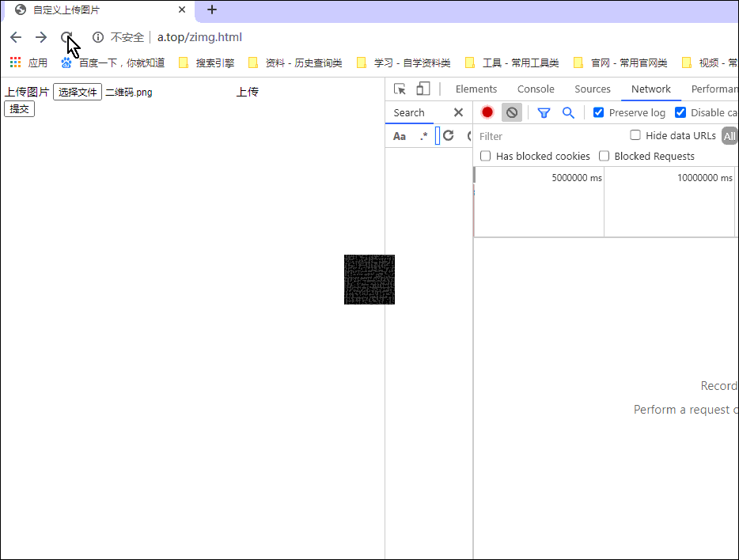Check the Has blocked cookies filter
The width and height of the screenshot is (739, 560).
coord(485,156)
